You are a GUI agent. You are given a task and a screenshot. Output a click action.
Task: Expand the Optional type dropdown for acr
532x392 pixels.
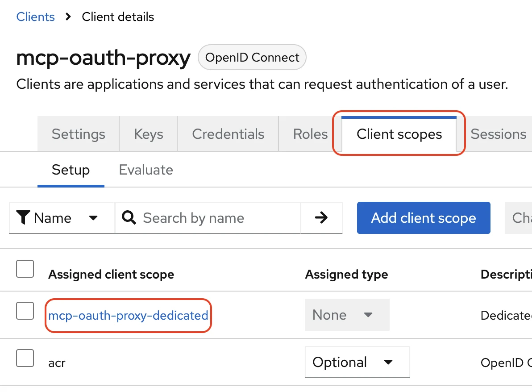(357, 362)
